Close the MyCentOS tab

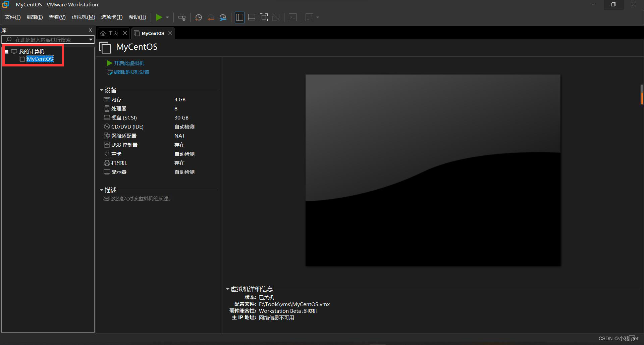coord(170,33)
